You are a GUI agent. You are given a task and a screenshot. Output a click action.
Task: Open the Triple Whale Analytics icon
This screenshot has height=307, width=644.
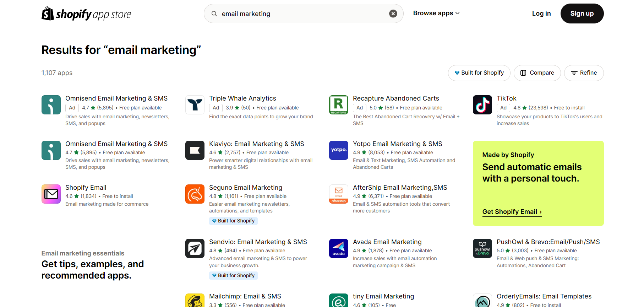[195, 105]
